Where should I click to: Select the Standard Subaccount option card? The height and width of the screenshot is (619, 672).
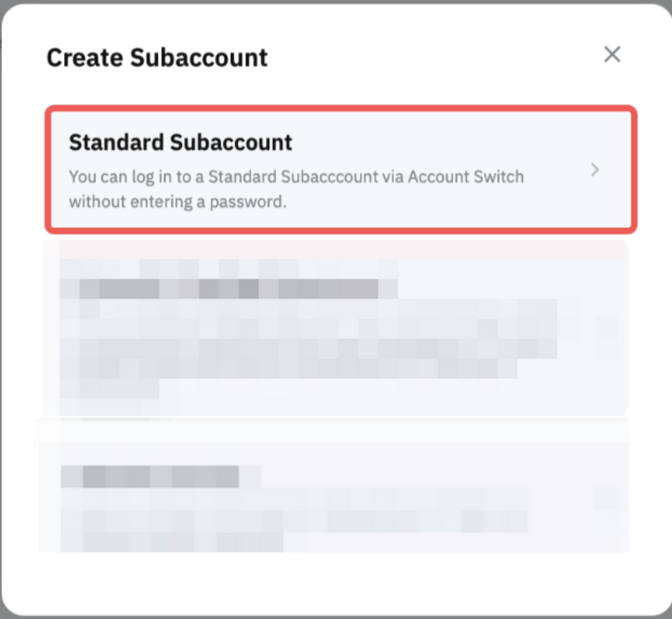(x=340, y=169)
